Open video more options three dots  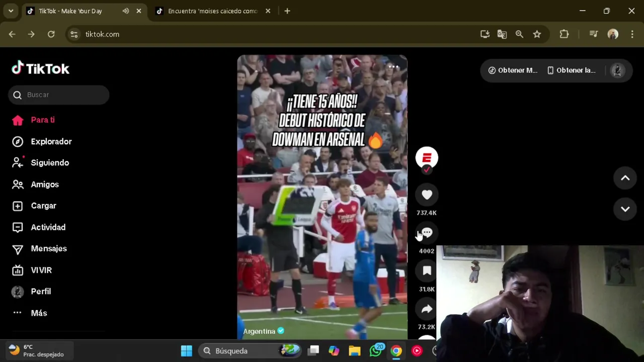click(393, 67)
